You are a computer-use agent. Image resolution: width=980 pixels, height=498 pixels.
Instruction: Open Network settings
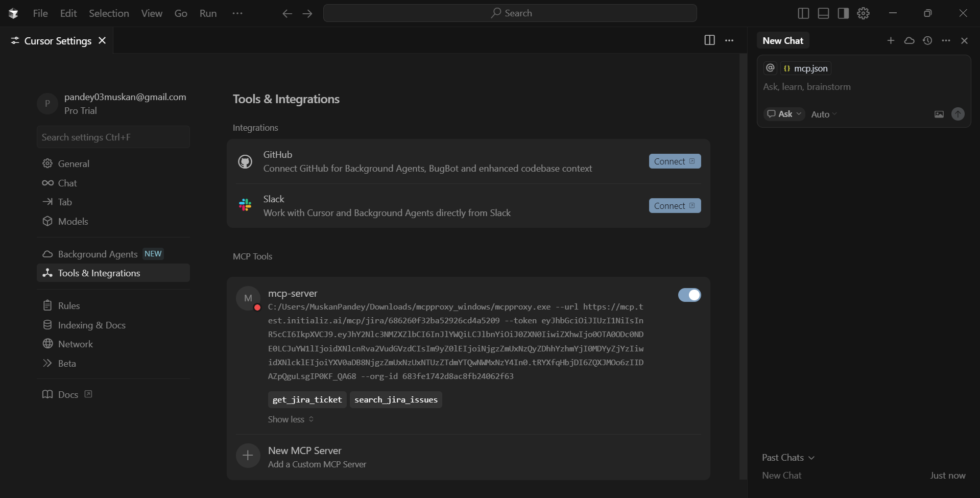113,344
